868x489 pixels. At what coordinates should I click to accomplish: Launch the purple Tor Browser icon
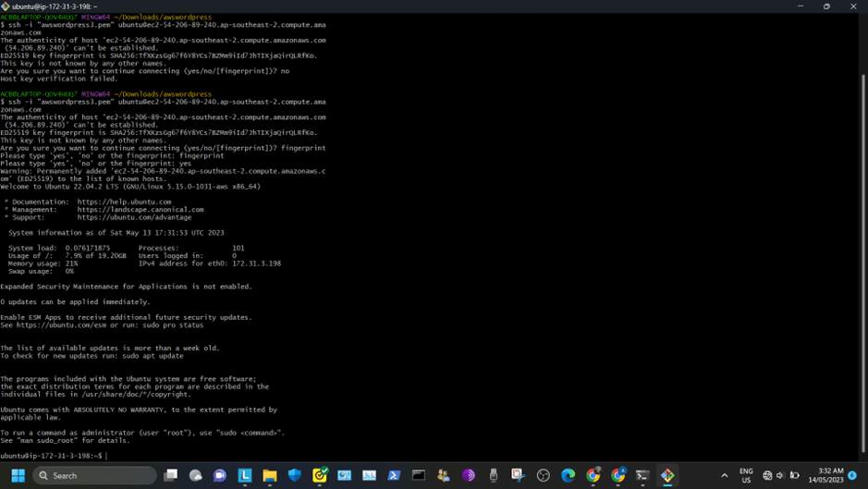[x=469, y=475]
